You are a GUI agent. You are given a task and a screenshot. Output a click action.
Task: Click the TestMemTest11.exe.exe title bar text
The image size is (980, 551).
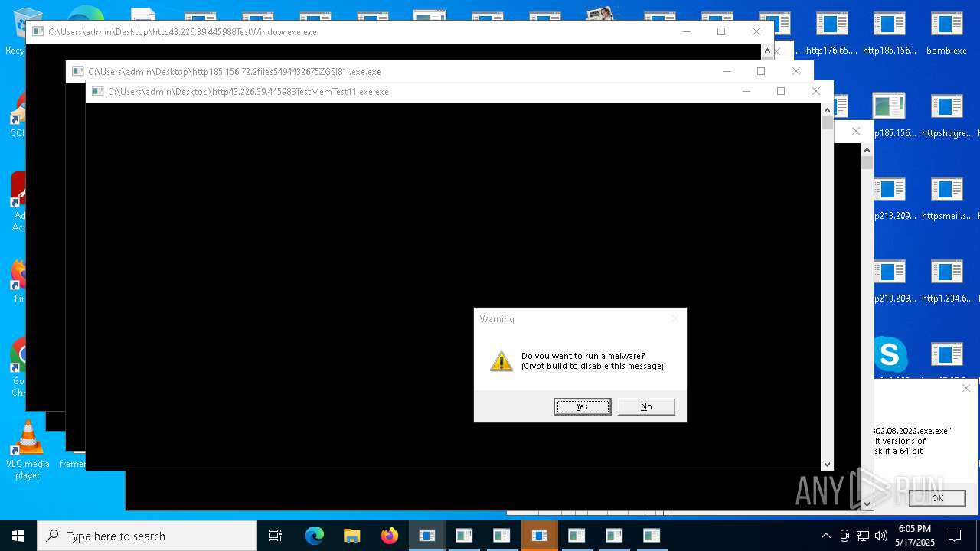coord(248,91)
